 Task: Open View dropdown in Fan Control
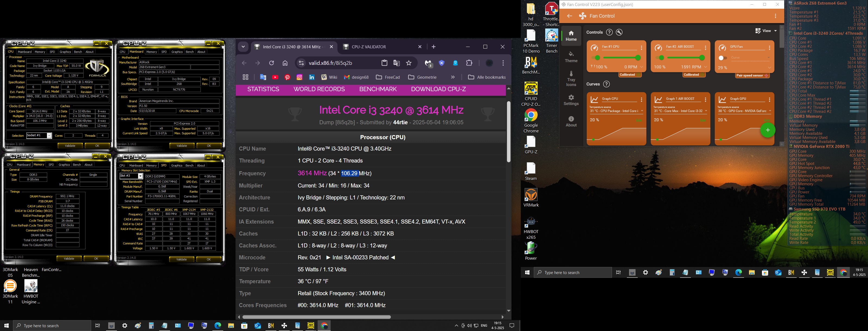pyautogui.click(x=766, y=31)
